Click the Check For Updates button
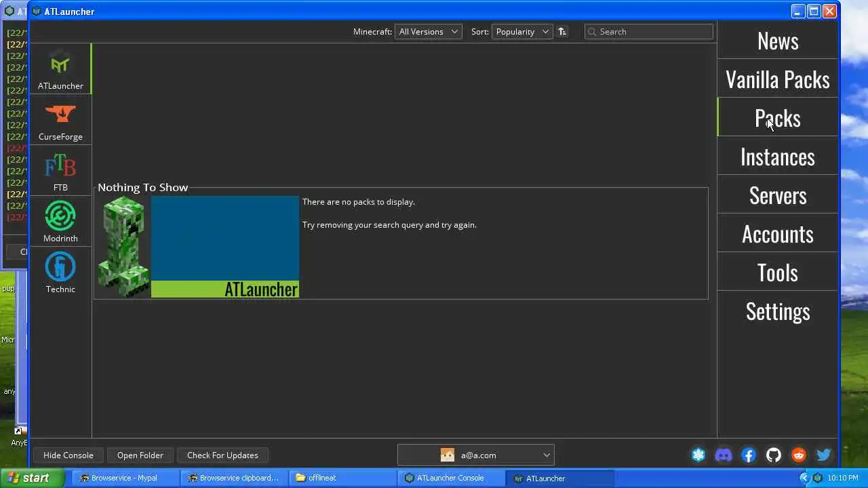 (x=222, y=455)
